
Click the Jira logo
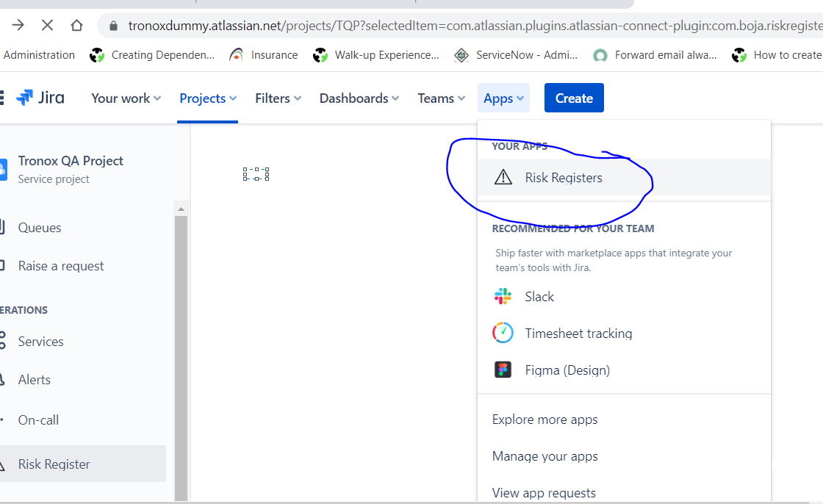[x=40, y=97]
